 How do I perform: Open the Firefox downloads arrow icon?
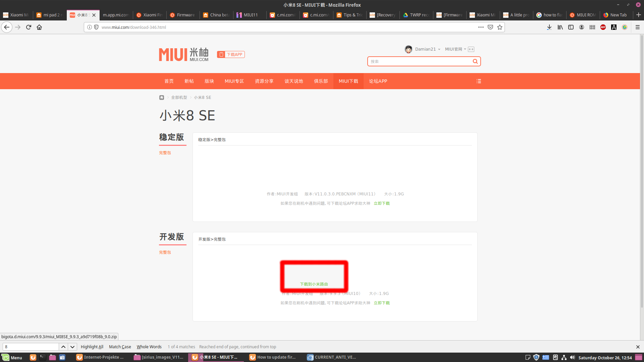(x=549, y=27)
